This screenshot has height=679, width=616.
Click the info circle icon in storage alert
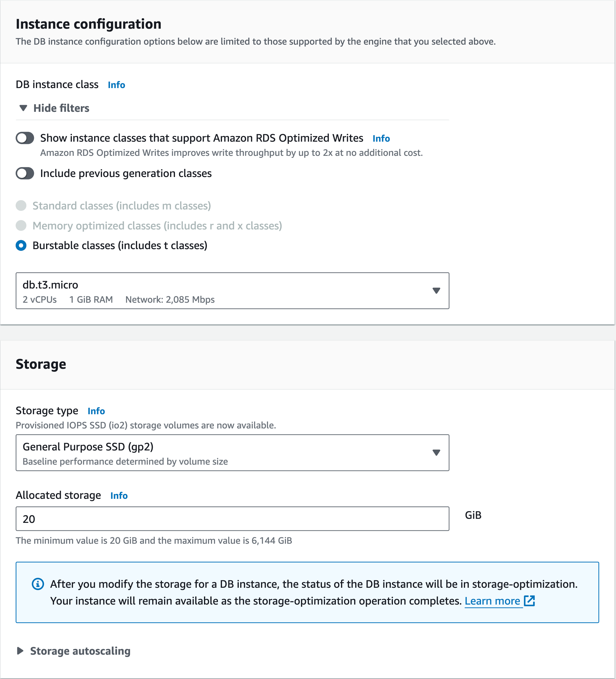coord(38,584)
